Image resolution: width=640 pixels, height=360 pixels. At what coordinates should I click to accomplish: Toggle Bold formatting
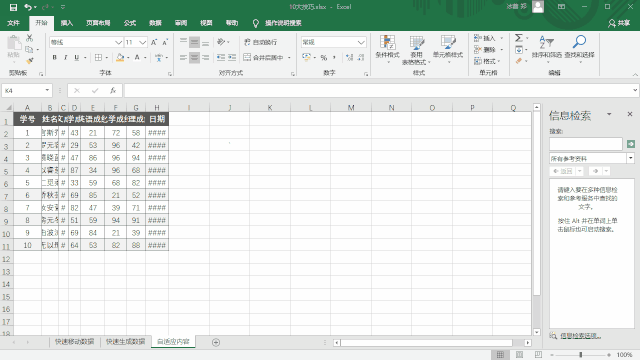click(x=54, y=58)
